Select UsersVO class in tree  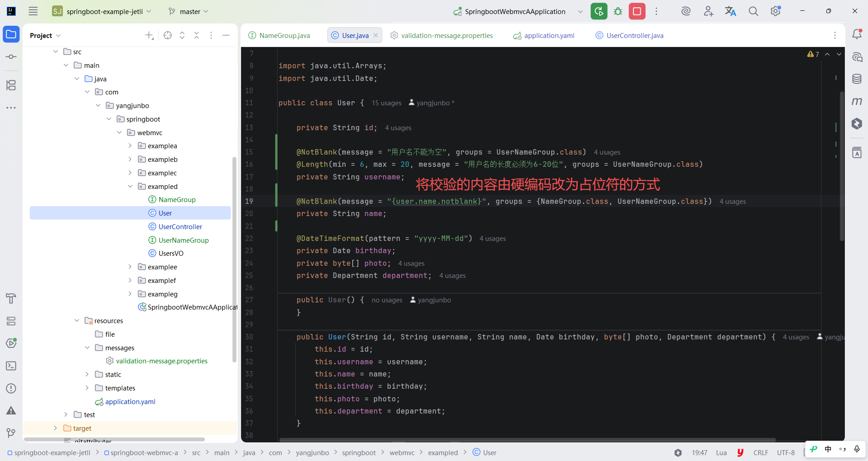[171, 253]
